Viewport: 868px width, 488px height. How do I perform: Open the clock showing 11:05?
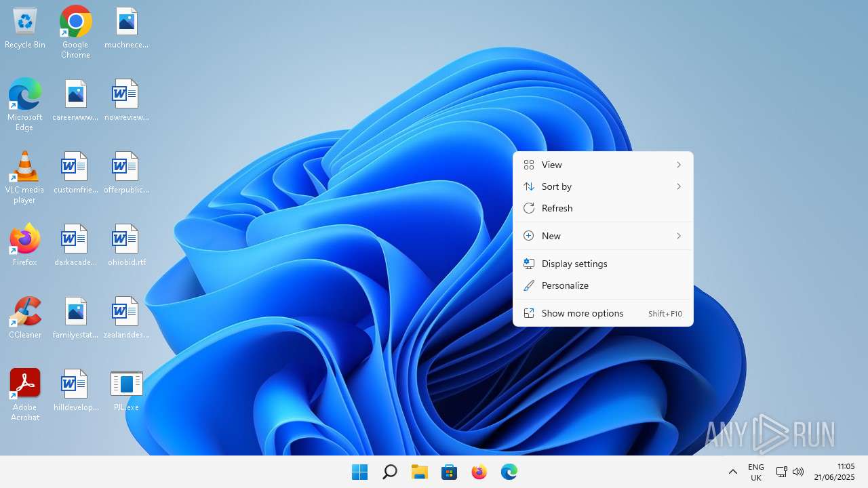tap(834, 472)
